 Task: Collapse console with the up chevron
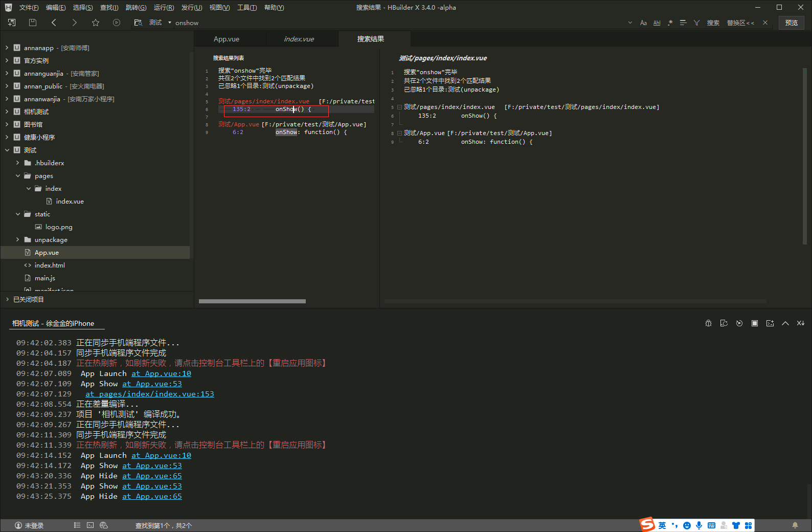785,323
